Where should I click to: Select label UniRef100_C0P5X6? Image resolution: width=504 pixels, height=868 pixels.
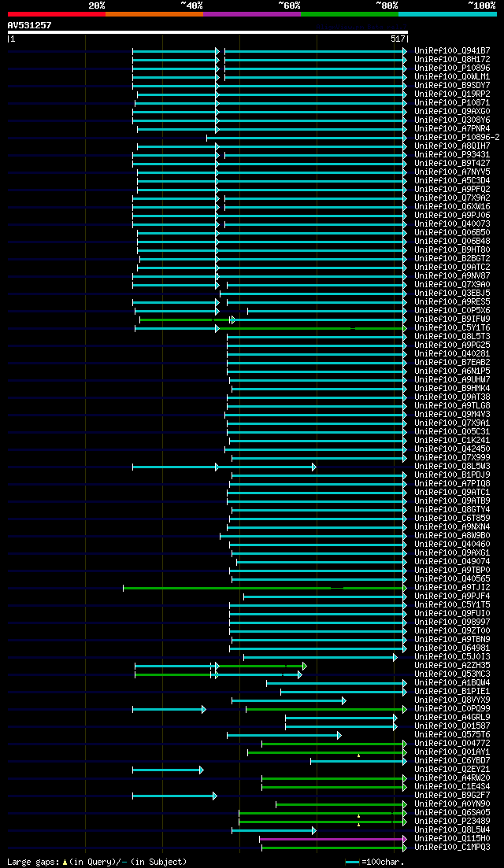tap(453, 311)
